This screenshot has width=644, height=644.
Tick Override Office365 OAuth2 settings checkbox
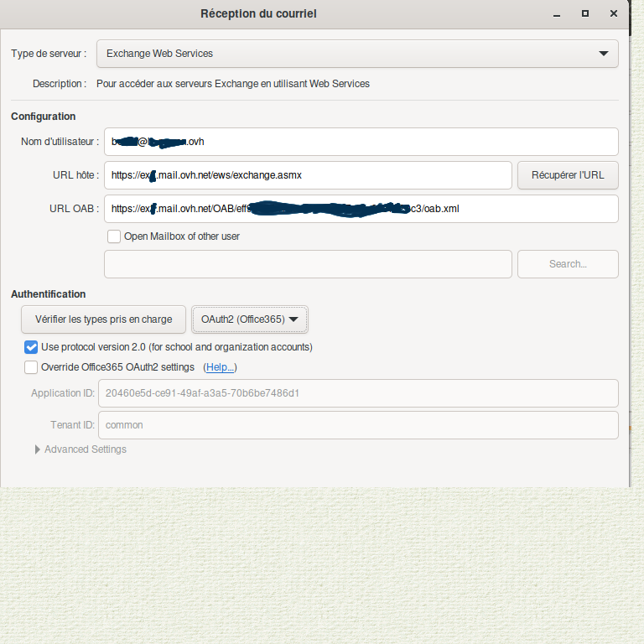[32, 367]
